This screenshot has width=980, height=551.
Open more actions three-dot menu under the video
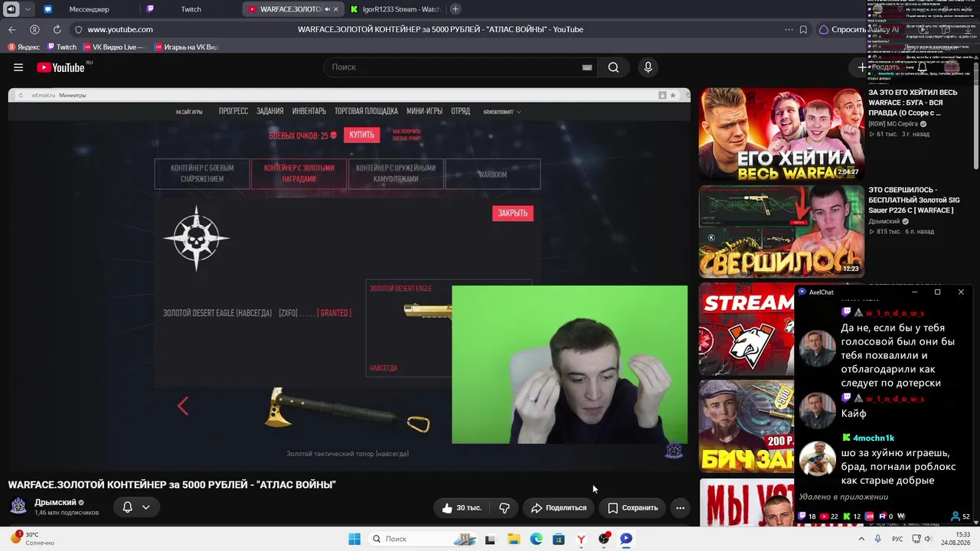(680, 507)
